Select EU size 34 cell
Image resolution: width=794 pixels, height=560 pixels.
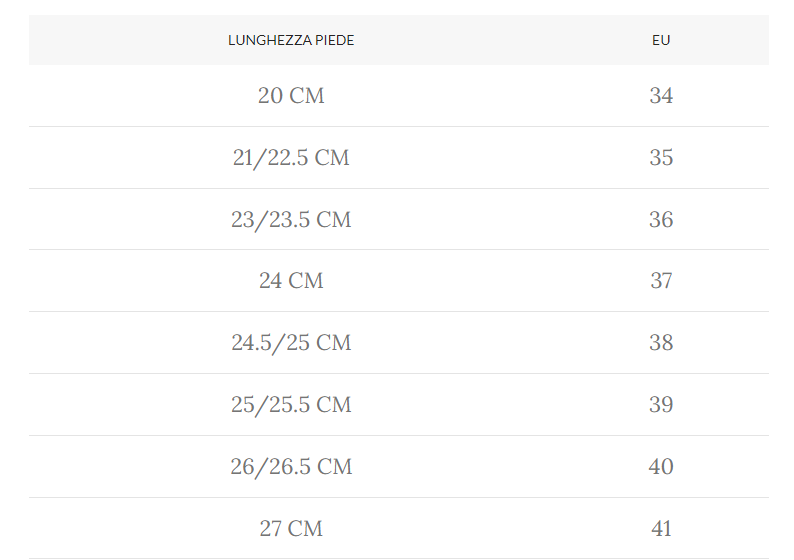pyautogui.click(x=661, y=96)
